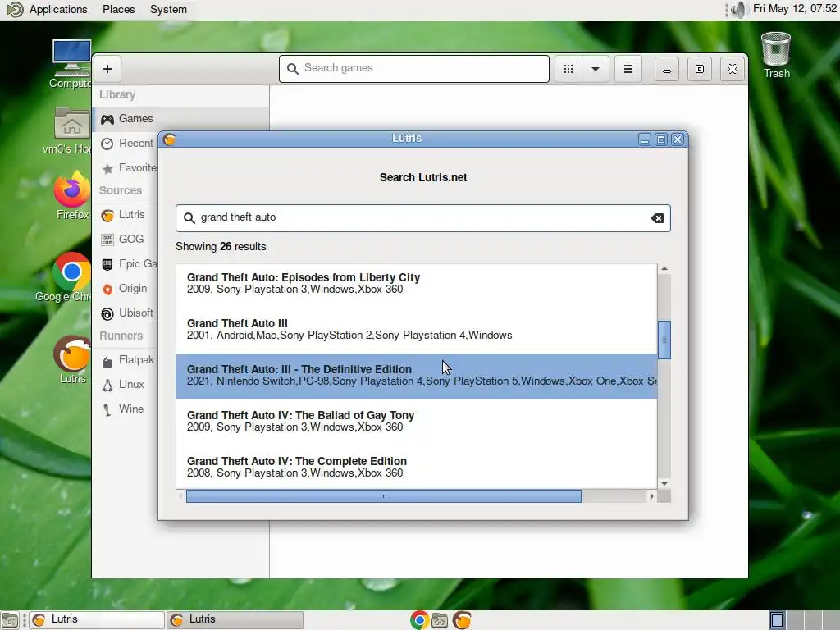Click the add game plus button
The width and height of the screenshot is (840, 630).
click(107, 69)
